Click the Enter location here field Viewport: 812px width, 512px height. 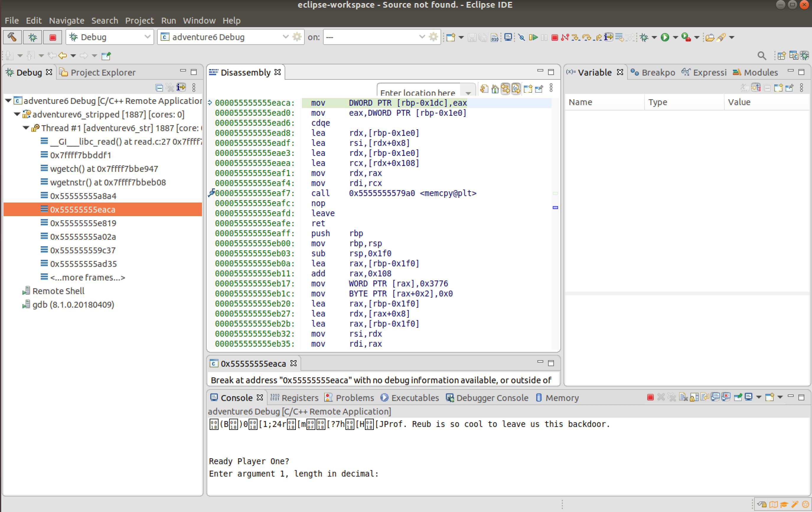coord(418,92)
